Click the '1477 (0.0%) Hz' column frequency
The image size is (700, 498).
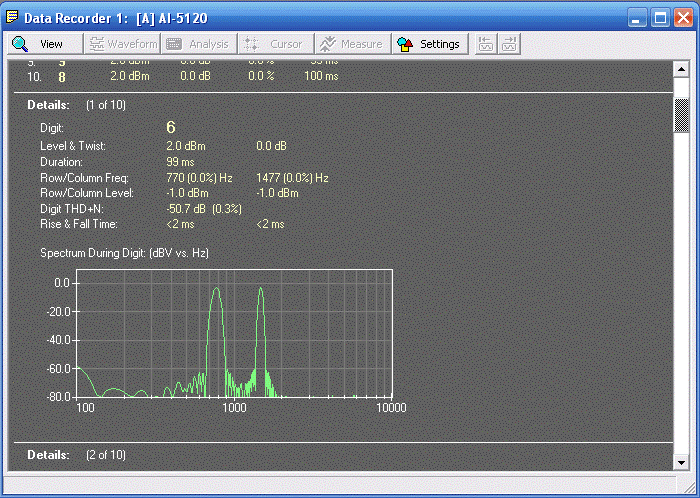pyautogui.click(x=292, y=178)
